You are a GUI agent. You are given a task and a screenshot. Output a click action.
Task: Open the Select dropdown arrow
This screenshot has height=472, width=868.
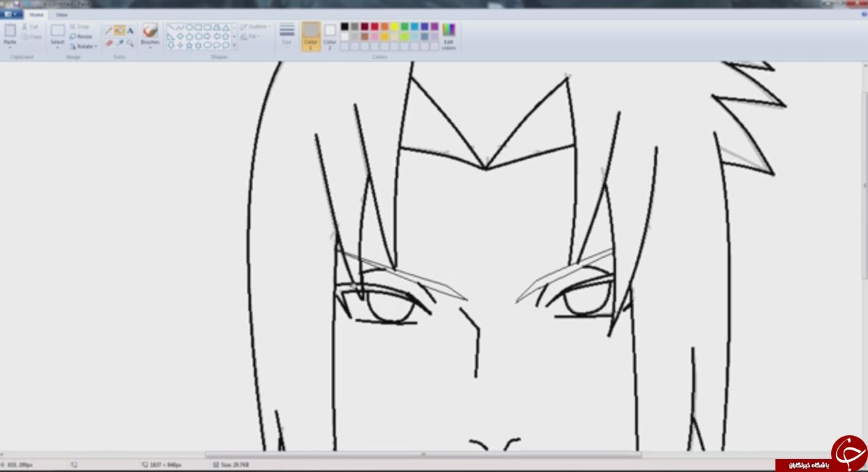point(58,48)
